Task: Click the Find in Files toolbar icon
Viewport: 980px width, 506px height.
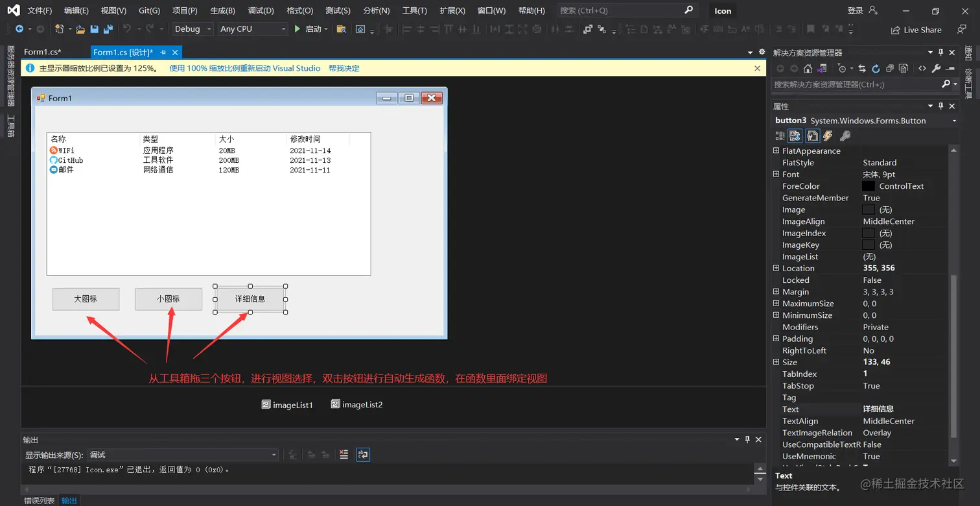Action: pos(341,29)
